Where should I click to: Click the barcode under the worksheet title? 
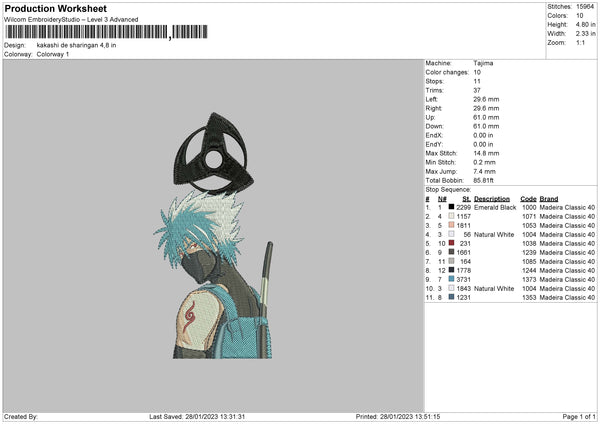tap(107, 32)
